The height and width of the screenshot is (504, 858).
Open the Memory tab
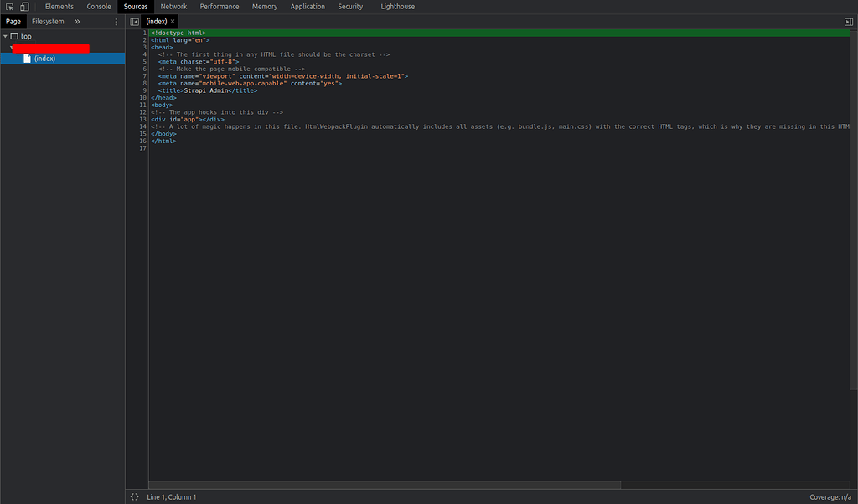tap(265, 7)
